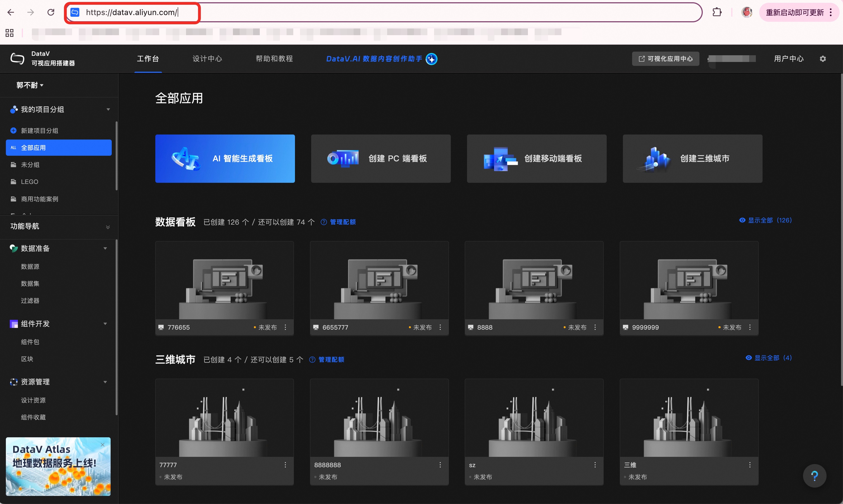Collapse the 数据准备 menu group

(105, 248)
